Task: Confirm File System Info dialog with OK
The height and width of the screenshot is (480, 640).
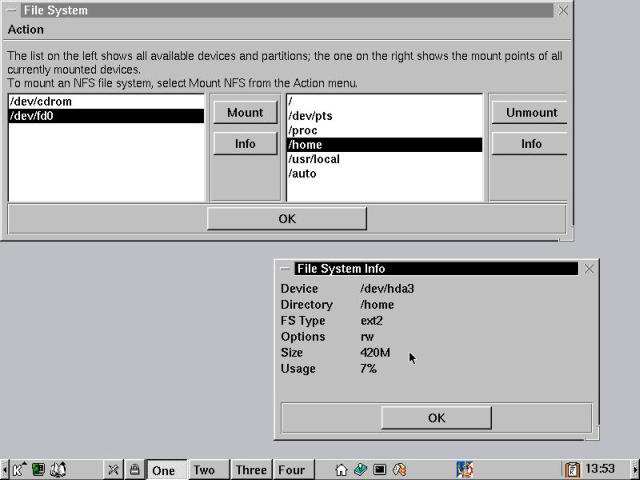Action: pyautogui.click(x=436, y=418)
